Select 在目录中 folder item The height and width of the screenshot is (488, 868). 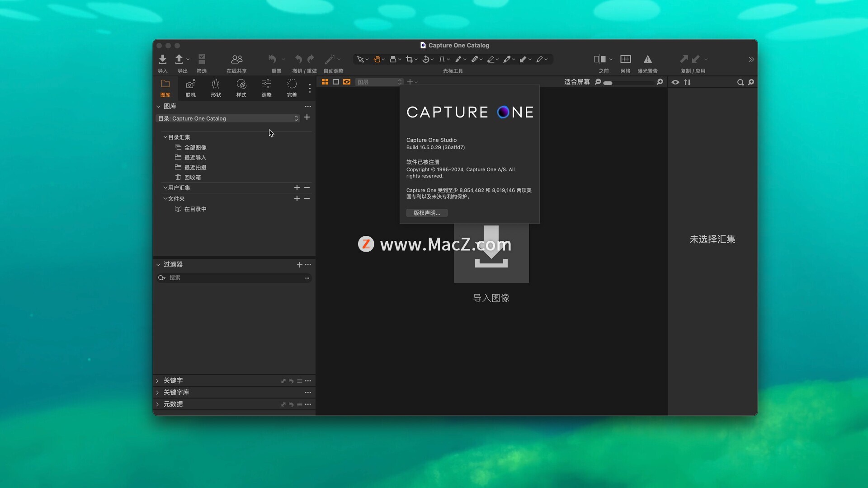[x=195, y=209]
